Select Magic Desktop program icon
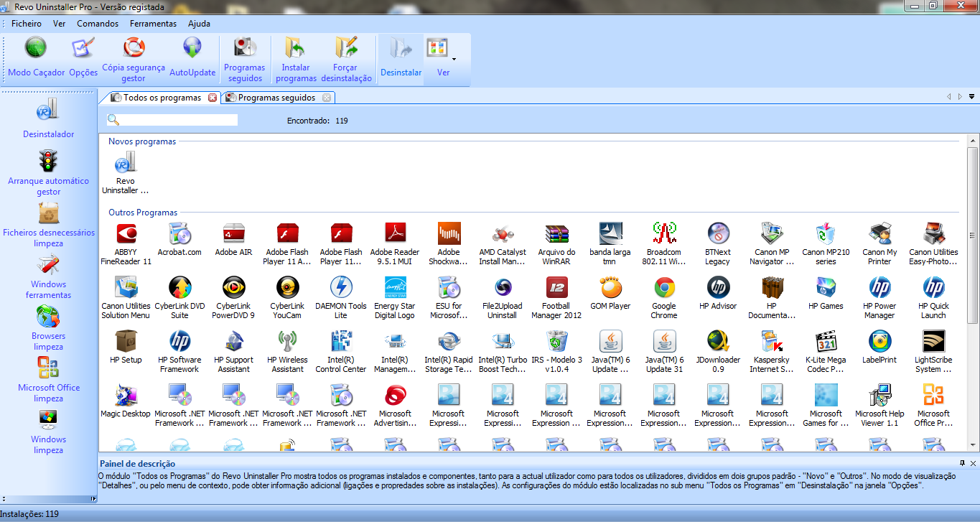 click(x=126, y=401)
